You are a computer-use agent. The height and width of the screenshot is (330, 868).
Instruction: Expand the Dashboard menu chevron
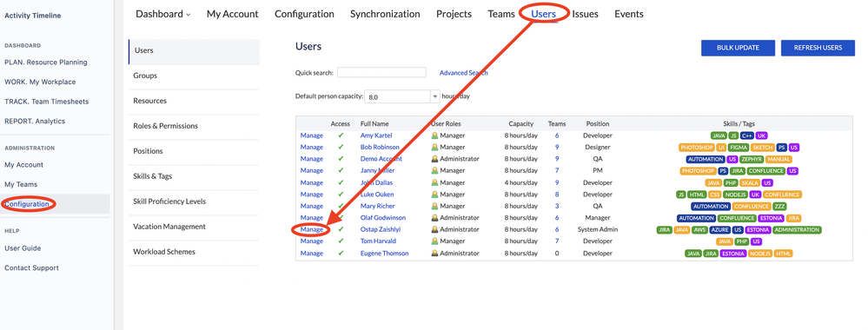(189, 15)
